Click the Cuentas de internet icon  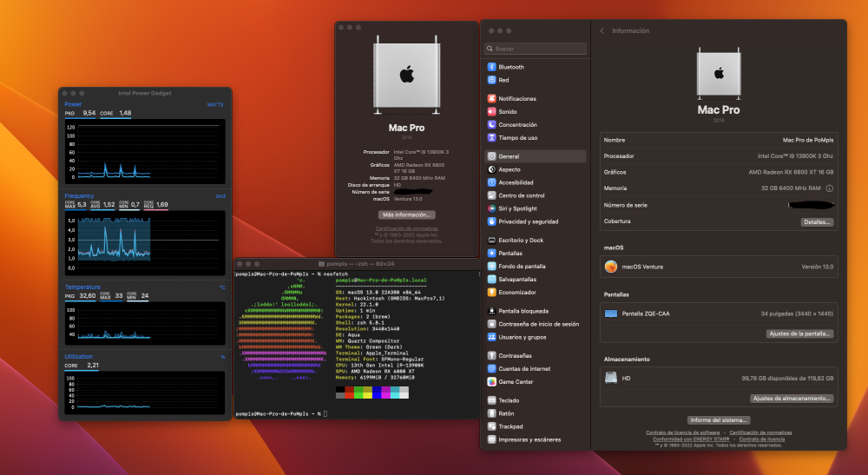tap(491, 369)
